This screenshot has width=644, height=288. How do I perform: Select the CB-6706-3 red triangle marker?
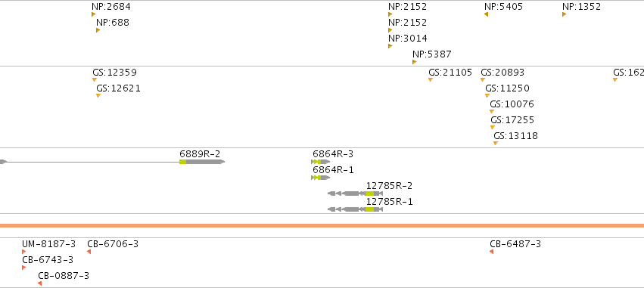(x=89, y=252)
